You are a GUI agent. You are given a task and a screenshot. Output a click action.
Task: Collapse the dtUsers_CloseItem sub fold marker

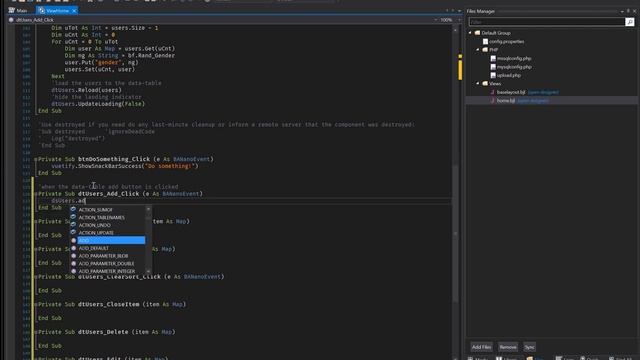pos(36,304)
